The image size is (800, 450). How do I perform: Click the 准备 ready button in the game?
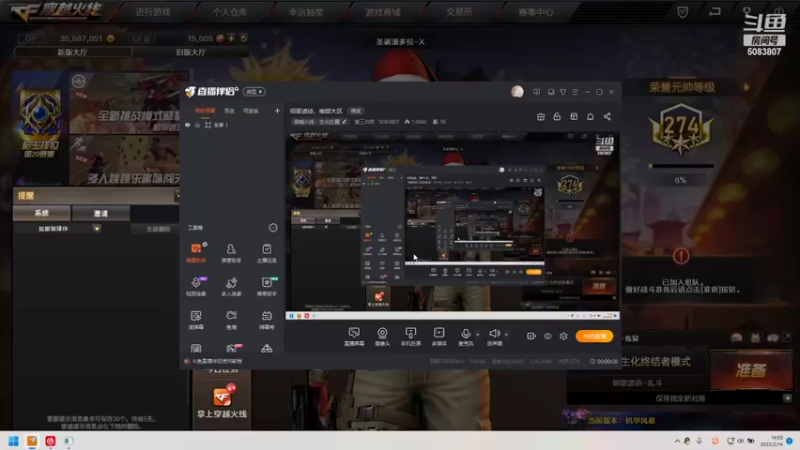click(751, 370)
